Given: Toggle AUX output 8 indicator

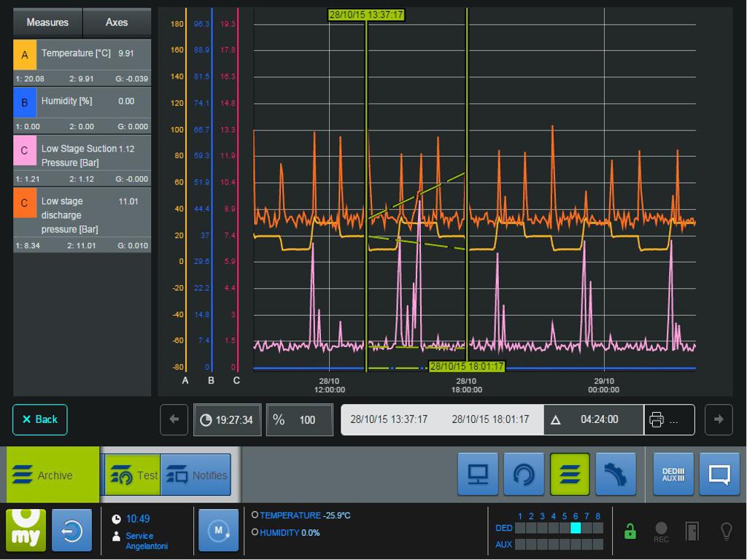Looking at the screenshot, I should (x=598, y=544).
